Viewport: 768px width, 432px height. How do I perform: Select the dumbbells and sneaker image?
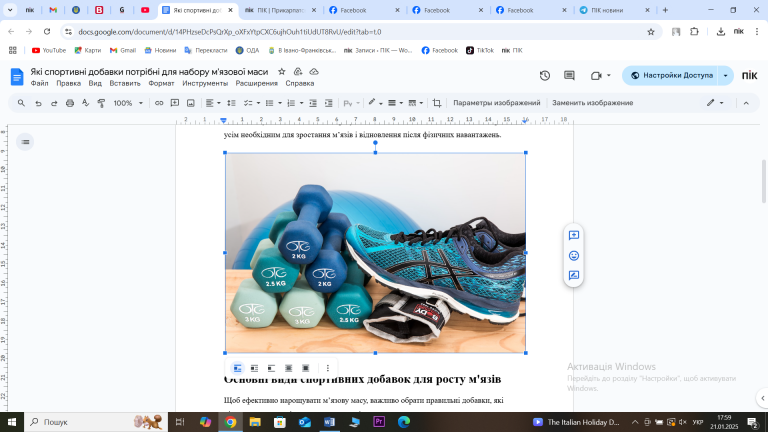tap(375, 253)
